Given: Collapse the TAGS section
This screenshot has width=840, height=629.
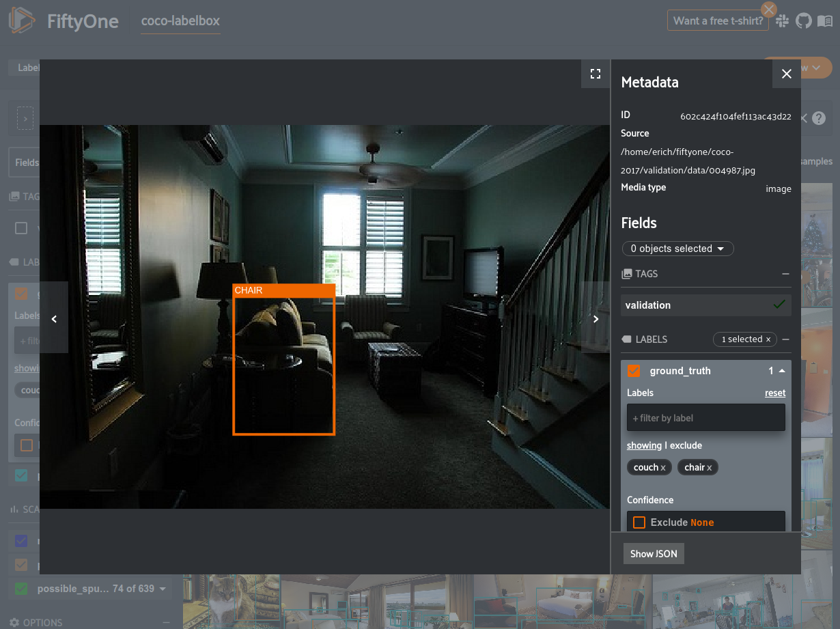Looking at the screenshot, I should [785, 274].
